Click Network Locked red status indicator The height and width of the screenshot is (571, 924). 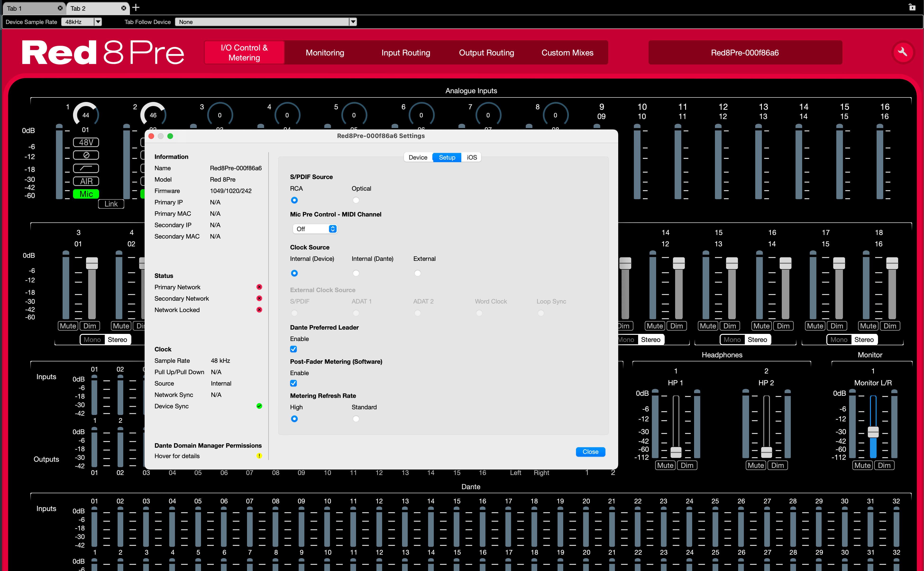click(259, 310)
